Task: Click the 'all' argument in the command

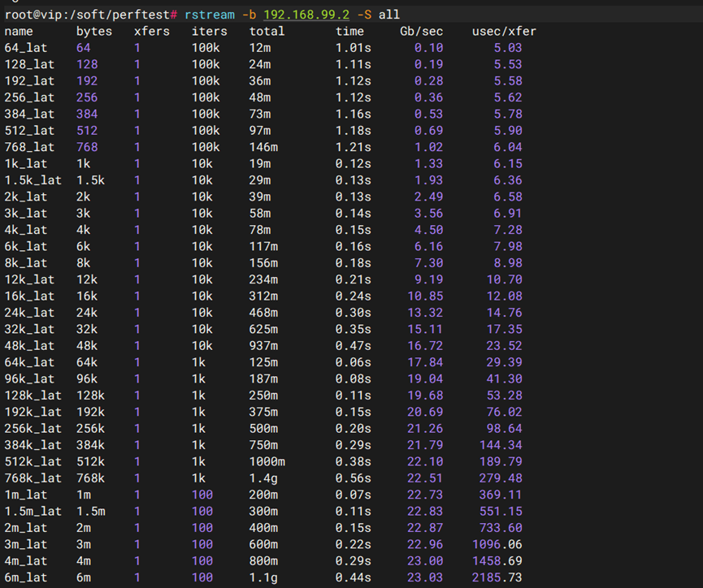Action: pyautogui.click(x=389, y=15)
